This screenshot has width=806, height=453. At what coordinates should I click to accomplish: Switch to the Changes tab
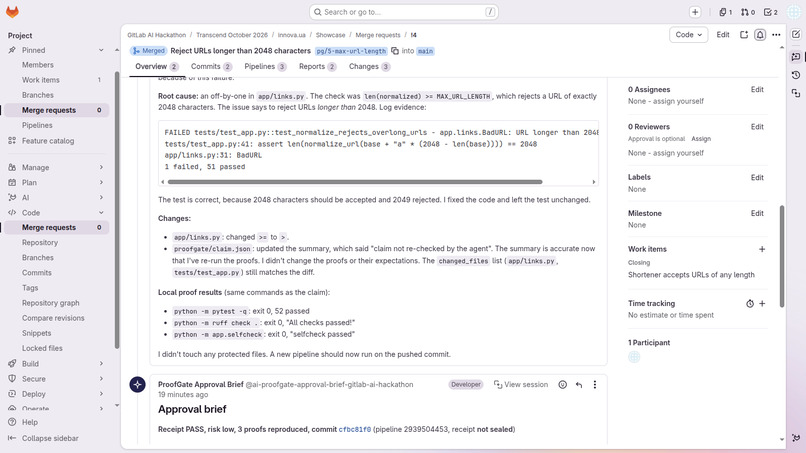click(x=369, y=66)
